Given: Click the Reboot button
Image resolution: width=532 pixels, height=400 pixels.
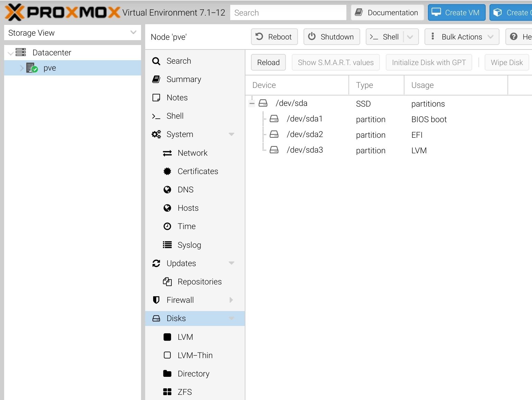Looking at the screenshot, I should pos(274,37).
